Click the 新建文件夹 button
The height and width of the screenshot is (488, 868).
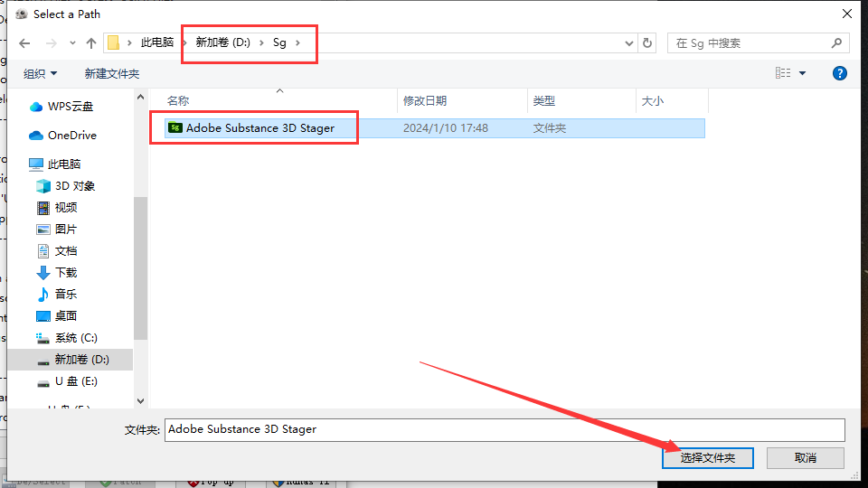[x=112, y=73]
